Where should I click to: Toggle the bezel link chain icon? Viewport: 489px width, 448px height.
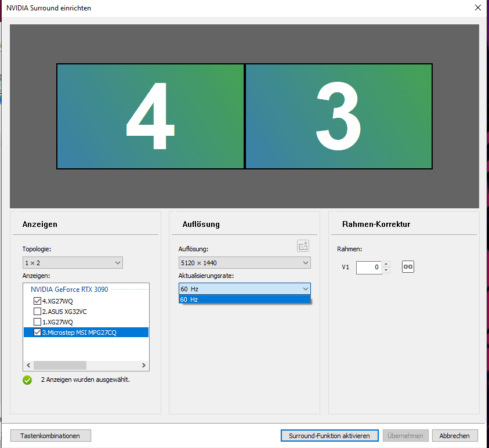[x=408, y=267]
